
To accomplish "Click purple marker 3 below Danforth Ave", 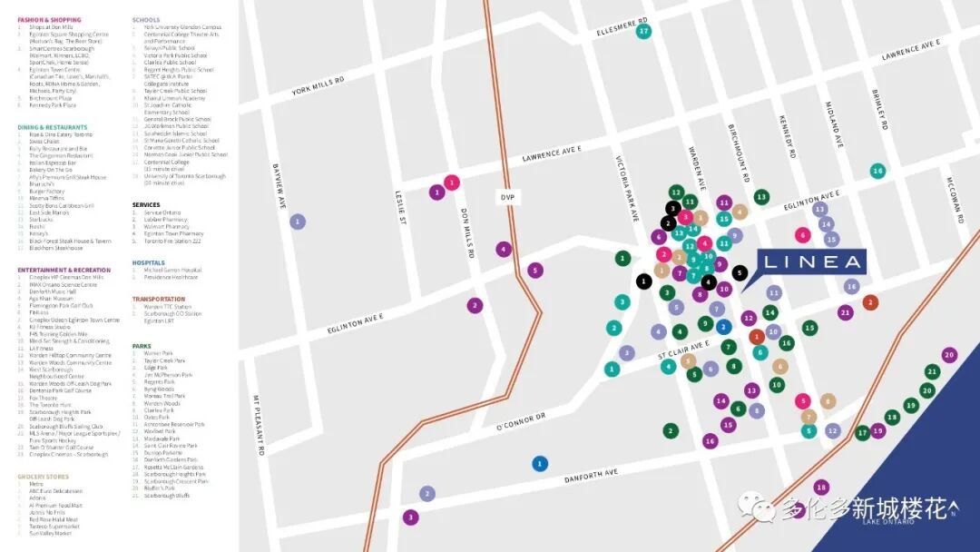I will (411, 517).
